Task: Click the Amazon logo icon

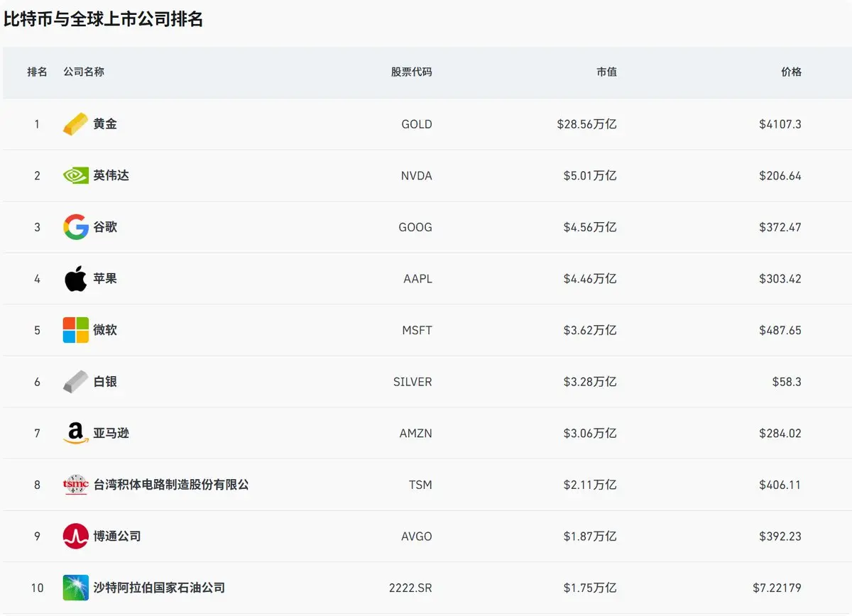Action: point(76,433)
